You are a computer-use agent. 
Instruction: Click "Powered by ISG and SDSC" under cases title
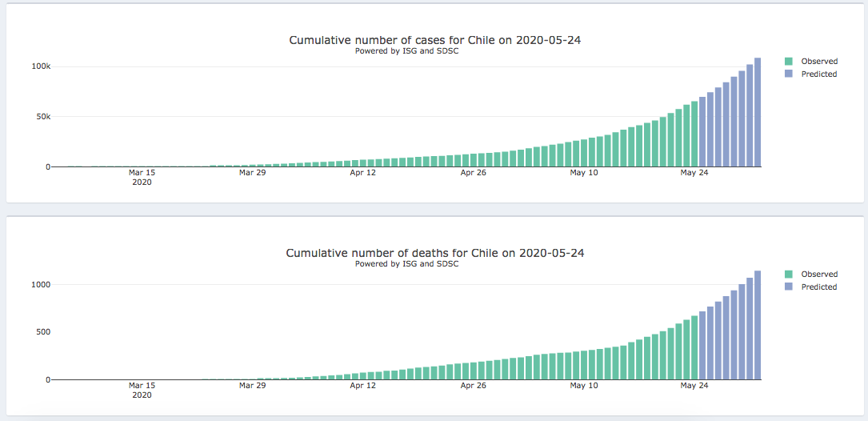(x=407, y=51)
